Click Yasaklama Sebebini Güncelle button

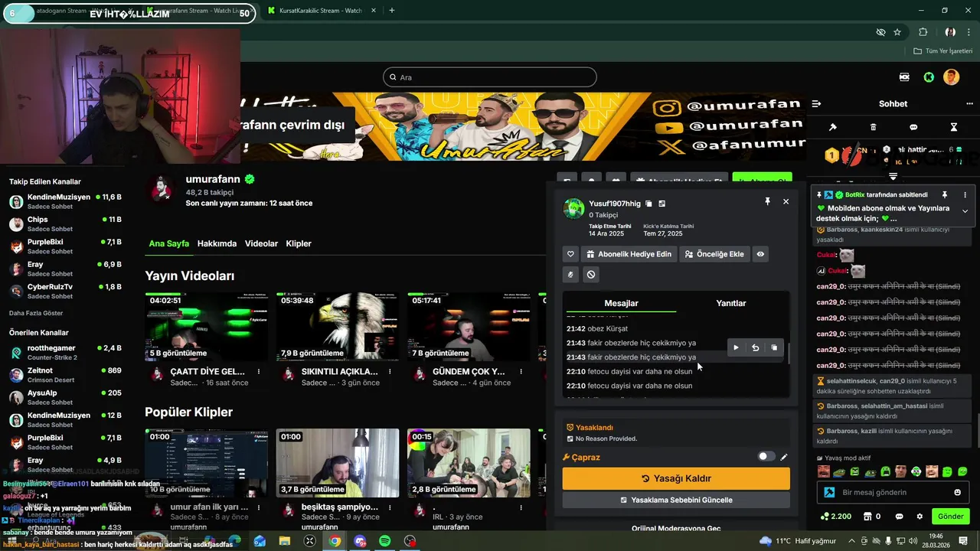676,500
